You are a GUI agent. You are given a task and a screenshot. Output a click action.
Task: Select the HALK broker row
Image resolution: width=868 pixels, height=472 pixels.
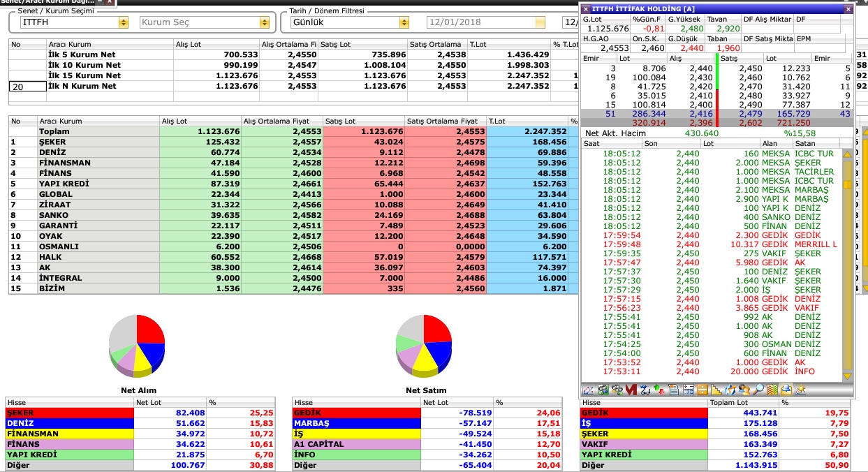(293, 257)
